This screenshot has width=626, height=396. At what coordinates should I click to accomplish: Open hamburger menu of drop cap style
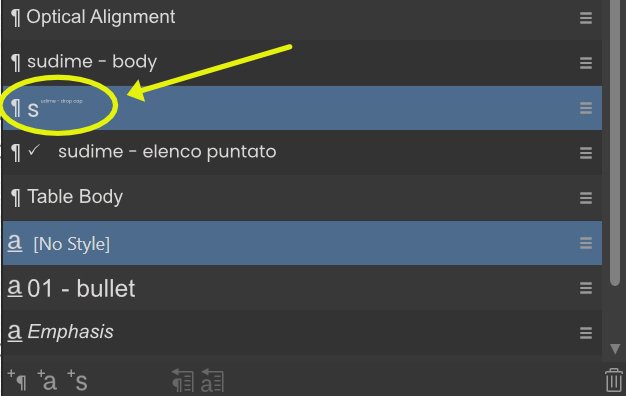[586, 108]
